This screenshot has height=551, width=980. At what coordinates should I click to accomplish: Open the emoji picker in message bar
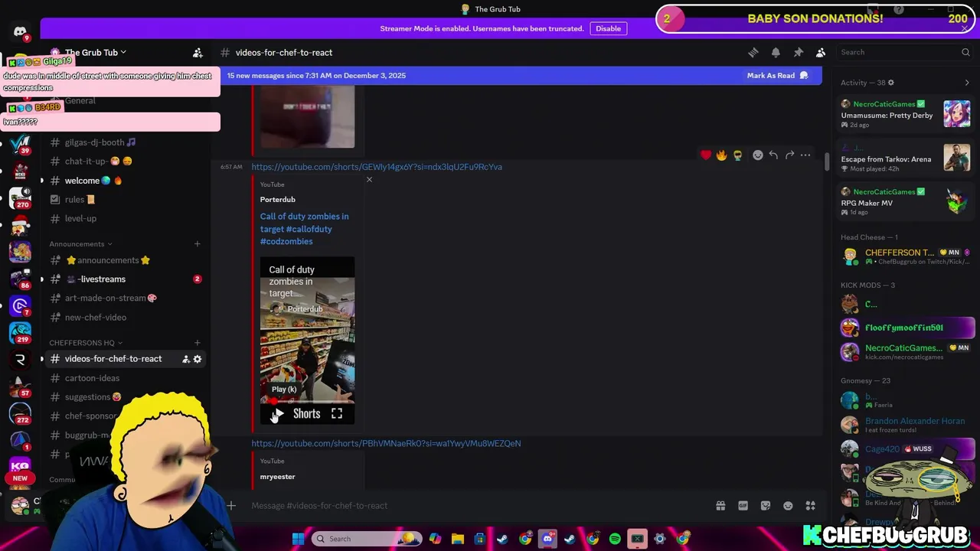click(788, 506)
